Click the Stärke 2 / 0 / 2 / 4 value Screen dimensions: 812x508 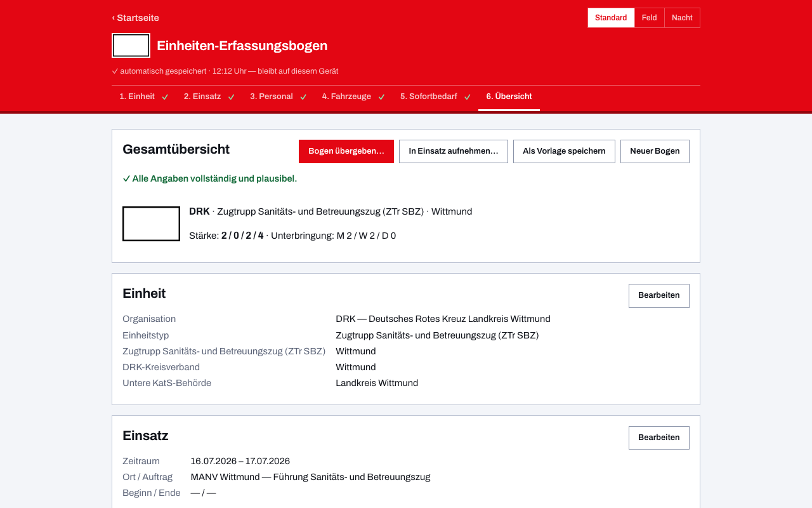(242, 236)
